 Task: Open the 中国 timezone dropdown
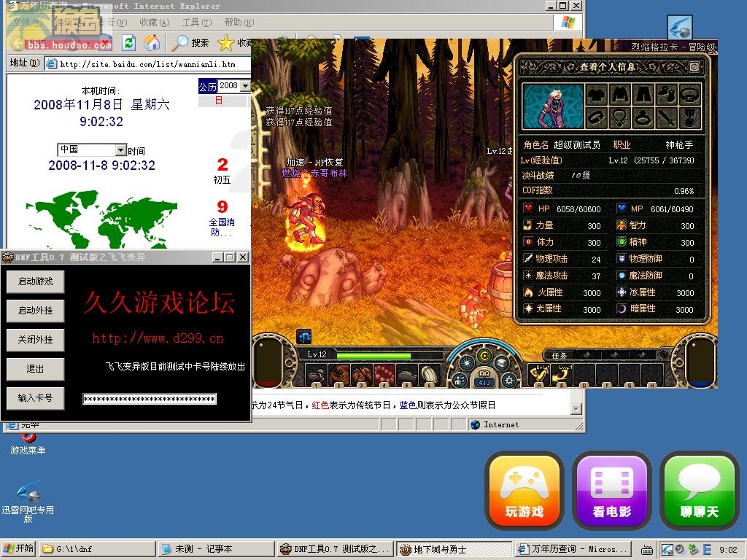click(x=121, y=150)
